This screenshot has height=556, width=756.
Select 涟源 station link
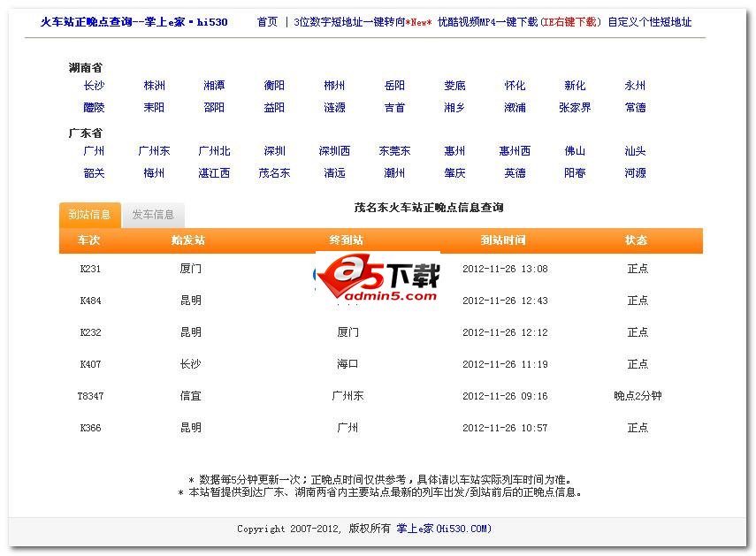[x=334, y=108]
